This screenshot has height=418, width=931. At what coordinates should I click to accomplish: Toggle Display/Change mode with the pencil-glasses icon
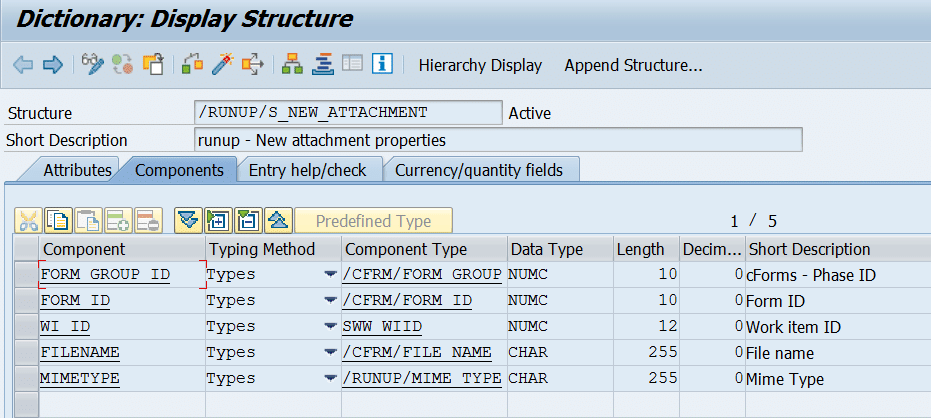coord(93,65)
